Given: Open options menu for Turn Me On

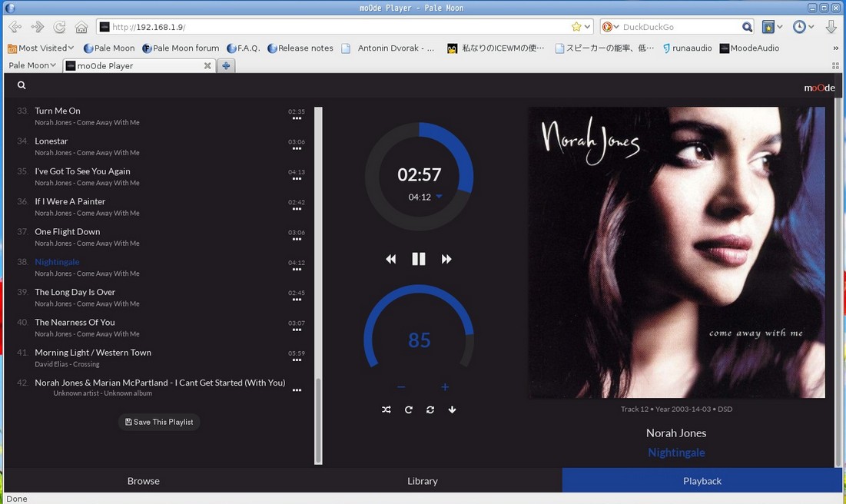Looking at the screenshot, I should point(297,119).
